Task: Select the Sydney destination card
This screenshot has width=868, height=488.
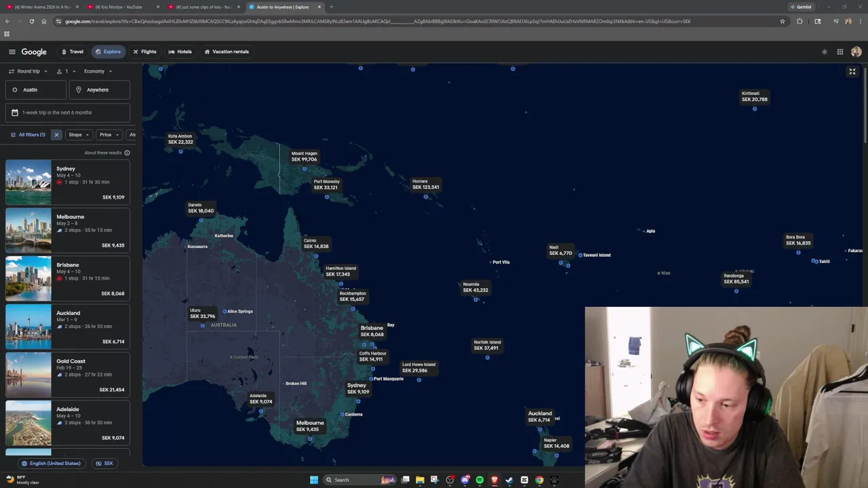Action: click(x=68, y=182)
